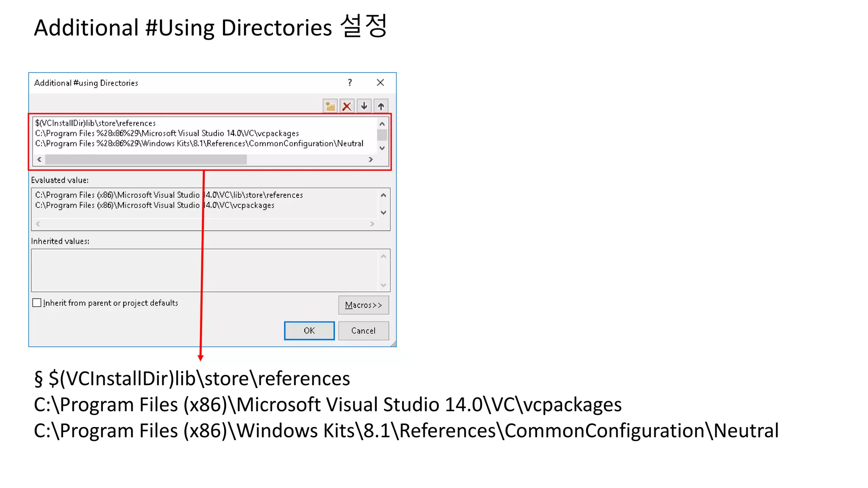The height and width of the screenshot is (488, 868).
Task: Select the Microsoft Visual Studio 14.0\VC\vcpackages directory line
Action: pos(167,133)
